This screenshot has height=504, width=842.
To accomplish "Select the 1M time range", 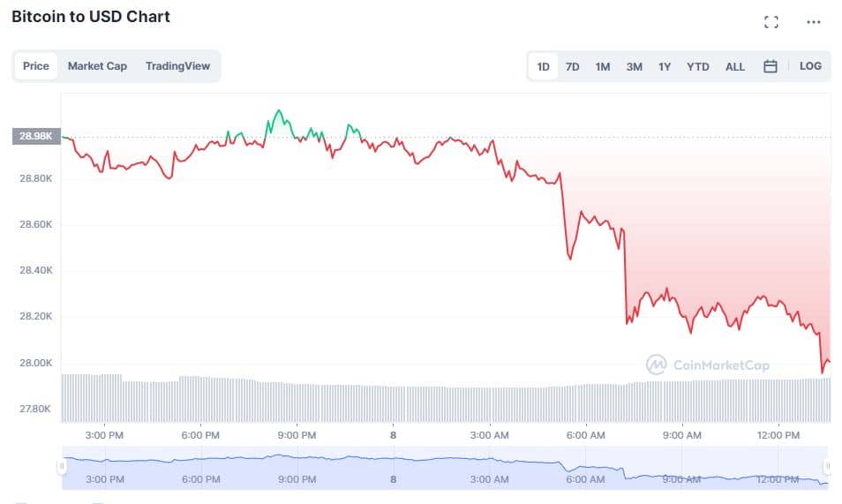I will [602, 66].
